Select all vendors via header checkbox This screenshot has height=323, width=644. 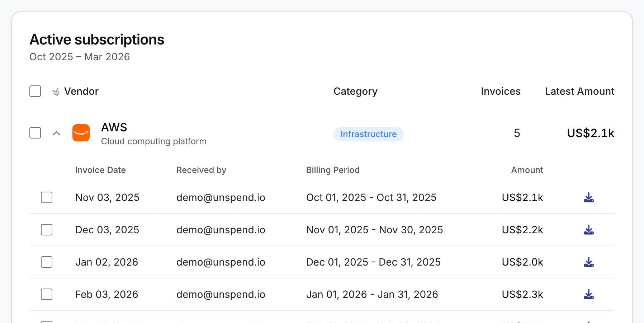(x=35, y=91)
